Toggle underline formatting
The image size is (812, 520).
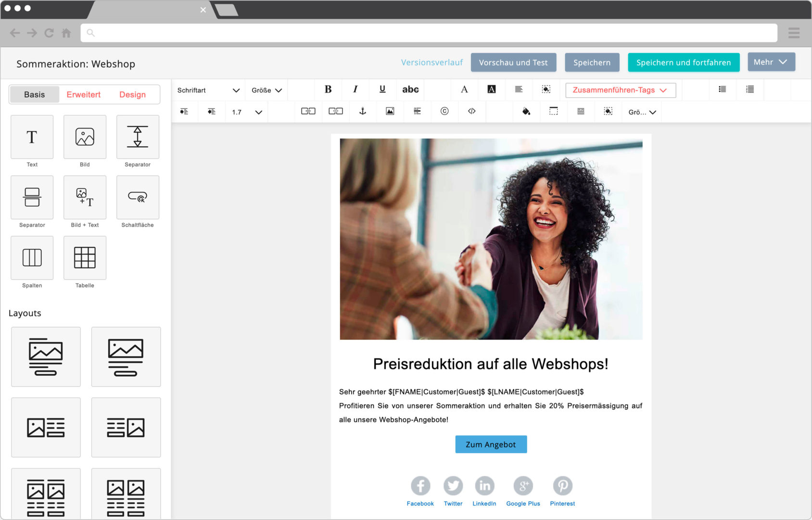coord(382,89)
